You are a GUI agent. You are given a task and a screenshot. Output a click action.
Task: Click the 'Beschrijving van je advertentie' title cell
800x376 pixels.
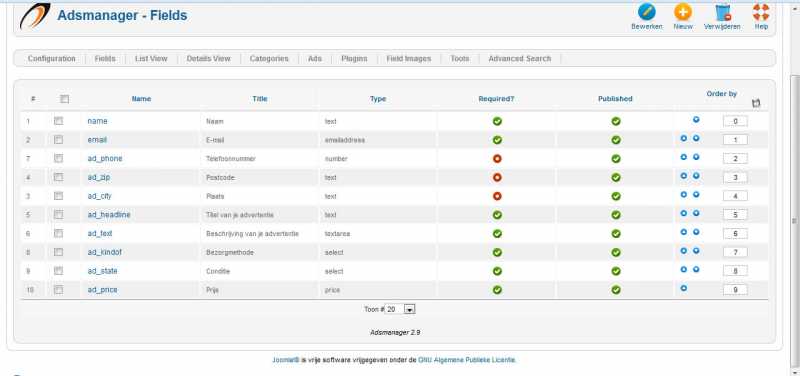point(252,234)
